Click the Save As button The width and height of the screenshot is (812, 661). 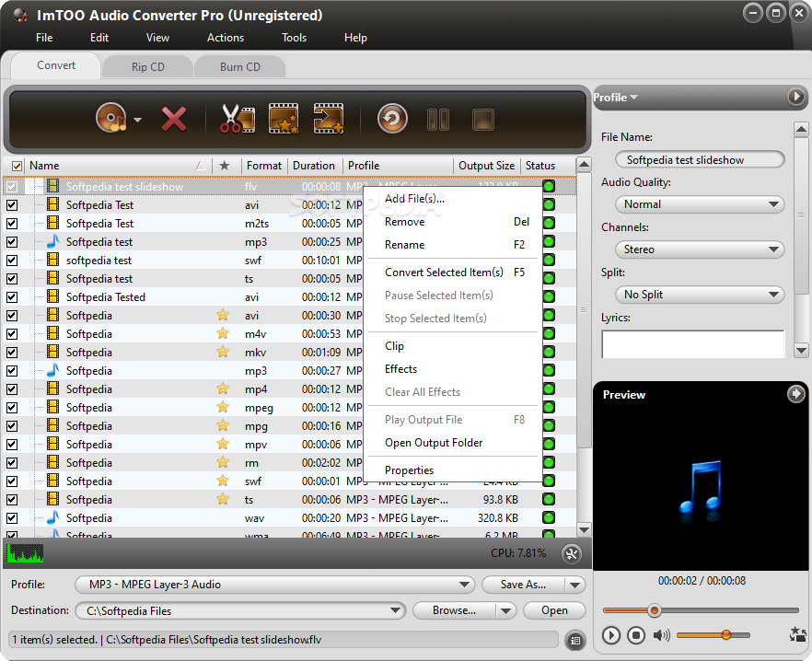pos(523,585)
